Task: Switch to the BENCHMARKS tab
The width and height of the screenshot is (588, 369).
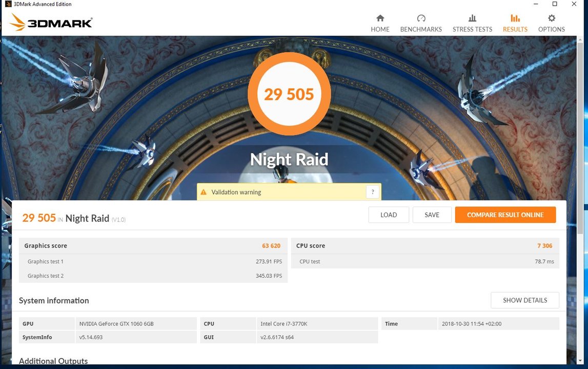Action: point(421,23)
